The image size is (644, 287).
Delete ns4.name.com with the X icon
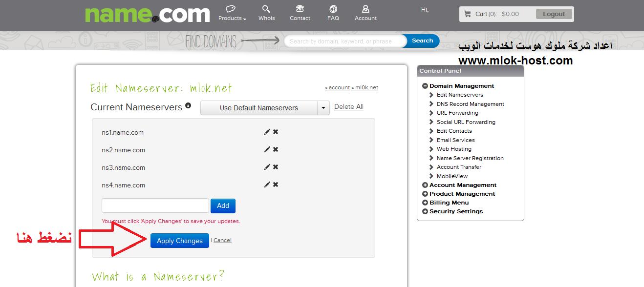[276, 184]
